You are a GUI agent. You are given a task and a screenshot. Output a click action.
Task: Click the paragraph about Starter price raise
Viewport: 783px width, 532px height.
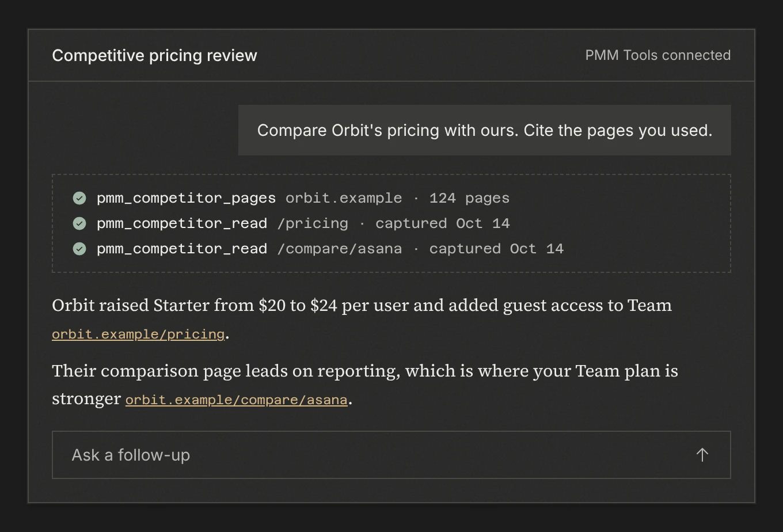pyautogui.click(x=362, y=319)
